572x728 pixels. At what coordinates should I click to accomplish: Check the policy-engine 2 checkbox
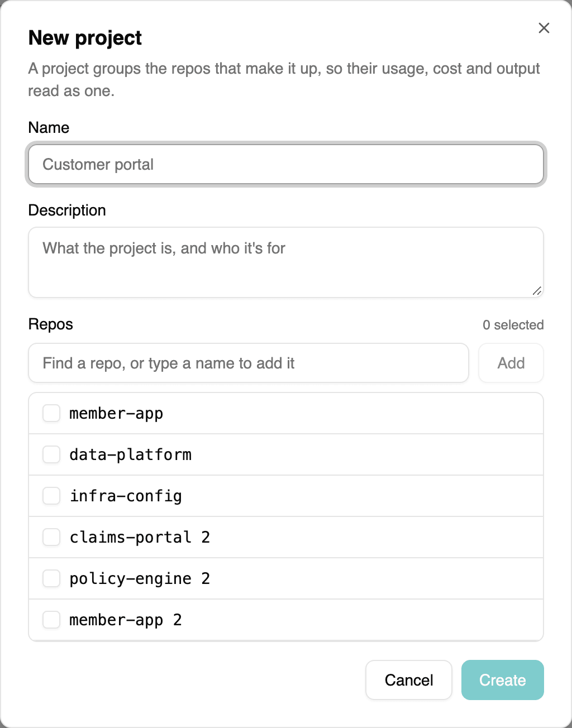[51, 578]
